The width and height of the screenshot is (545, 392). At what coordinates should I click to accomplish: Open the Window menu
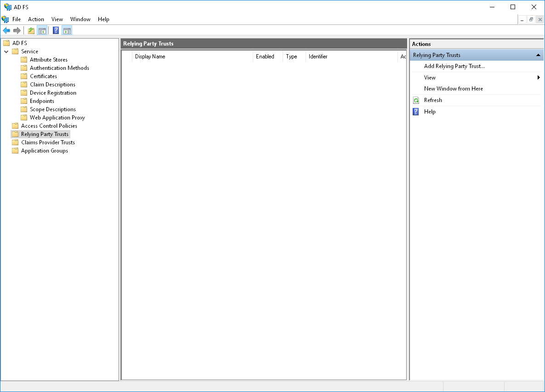point(80,19)
